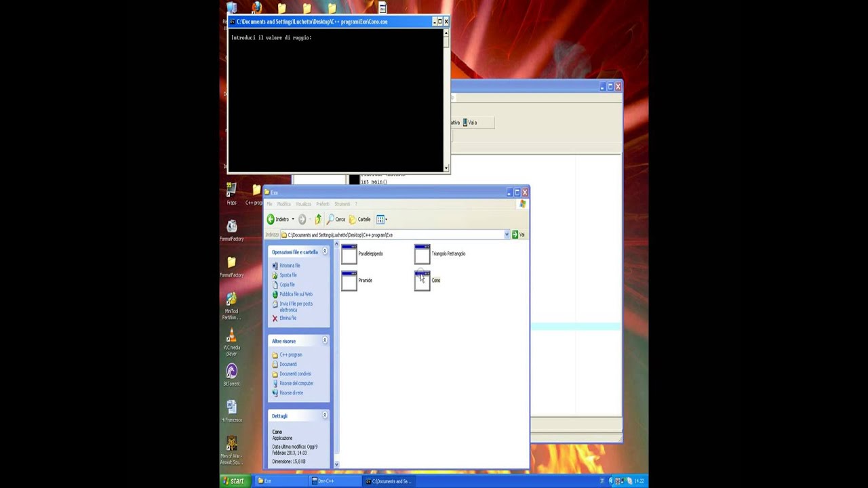
Task: Open the File menu in Explorer
Action: coord(269,204)
